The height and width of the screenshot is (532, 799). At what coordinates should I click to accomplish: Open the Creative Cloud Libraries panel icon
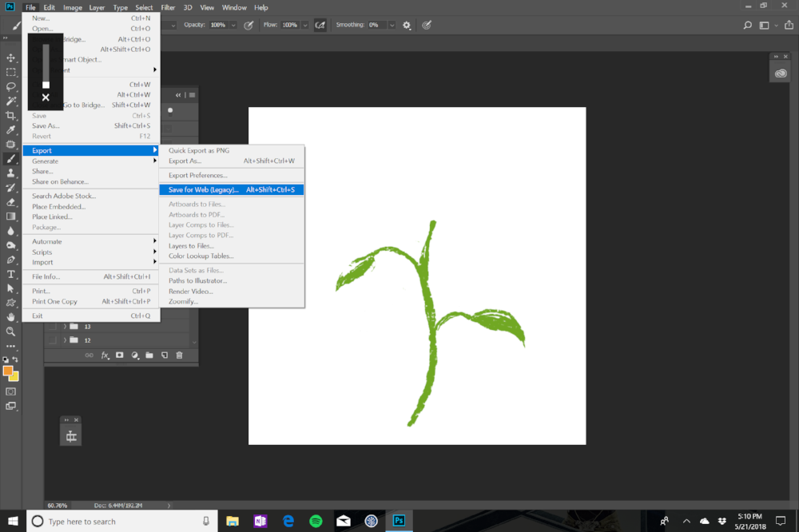781,73
